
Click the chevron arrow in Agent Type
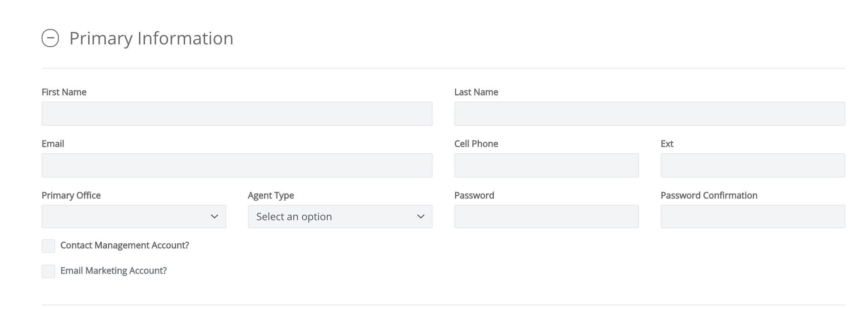[421, 217]
